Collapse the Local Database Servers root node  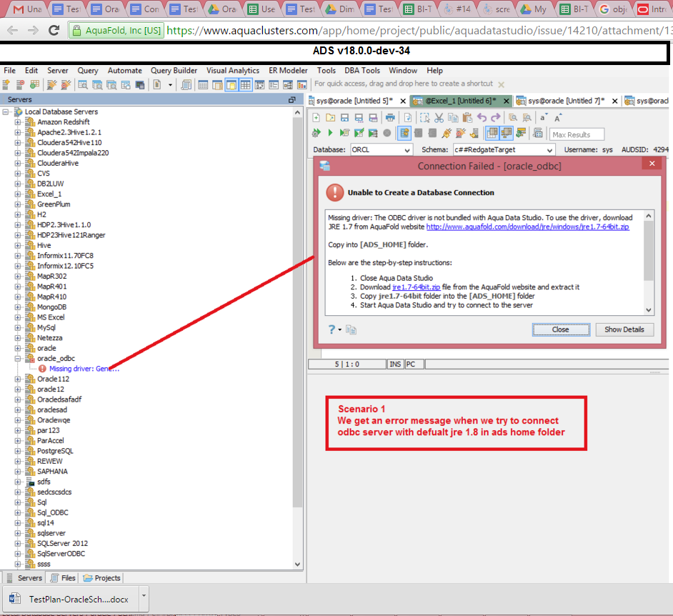coord(6,111)
